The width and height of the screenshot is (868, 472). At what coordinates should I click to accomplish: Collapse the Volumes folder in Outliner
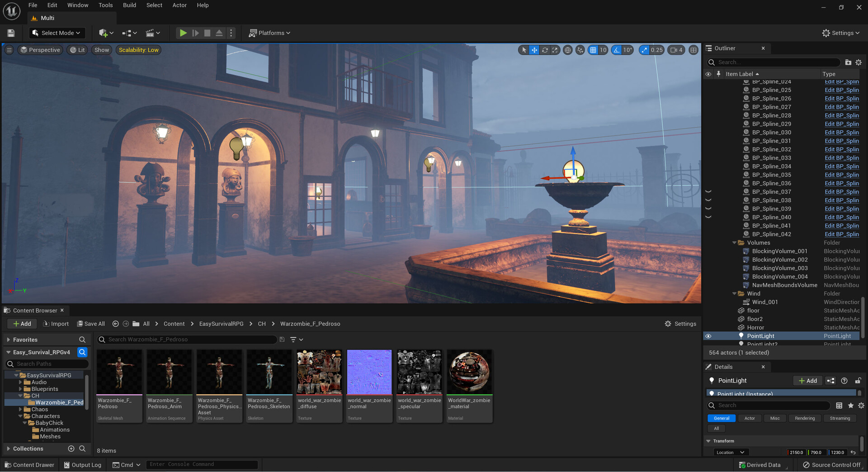tap(734, 243)
